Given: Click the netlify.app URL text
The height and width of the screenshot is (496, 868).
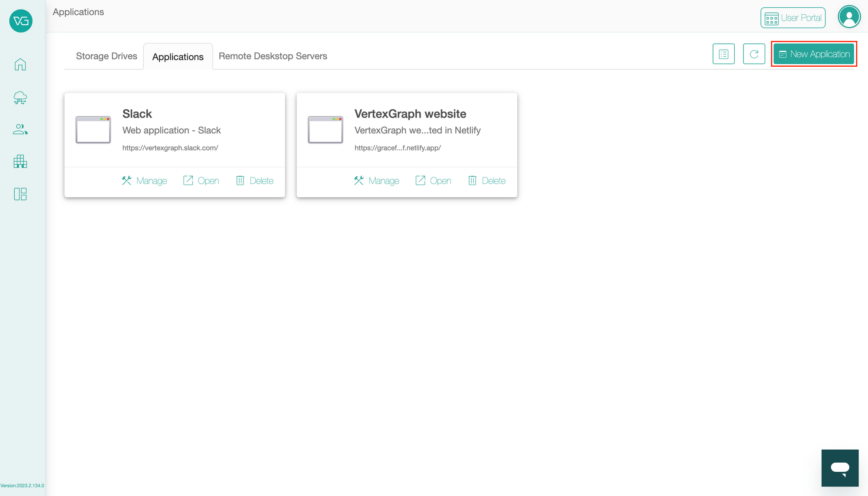Looking at the screenshot, I should tap(398, 148).
